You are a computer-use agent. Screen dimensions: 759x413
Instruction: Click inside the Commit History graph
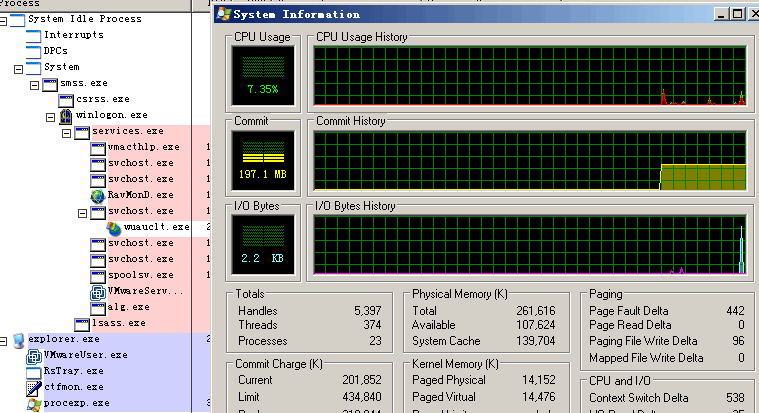point(530,161)
